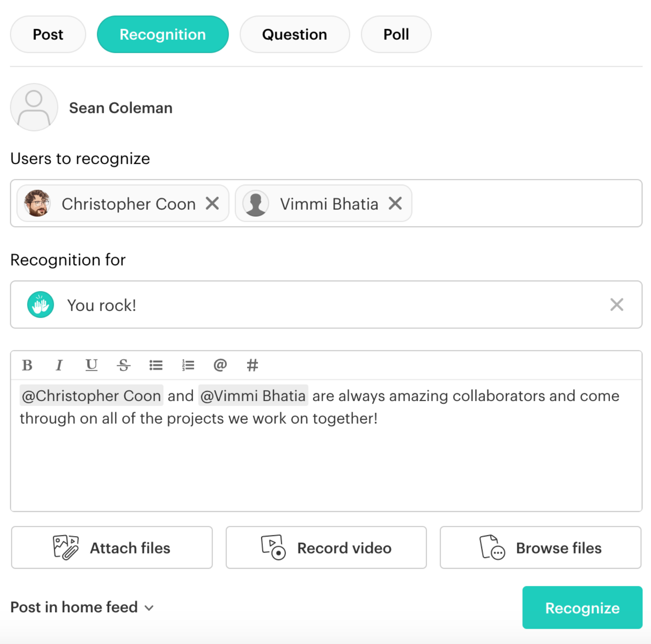Insert a numbered list
651x644 pixels.
click(188, 365)
